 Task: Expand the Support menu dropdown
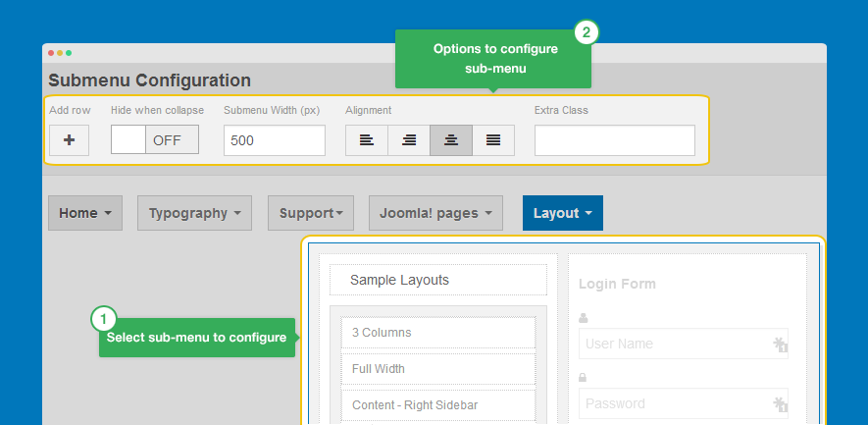(x=310, y=213)
